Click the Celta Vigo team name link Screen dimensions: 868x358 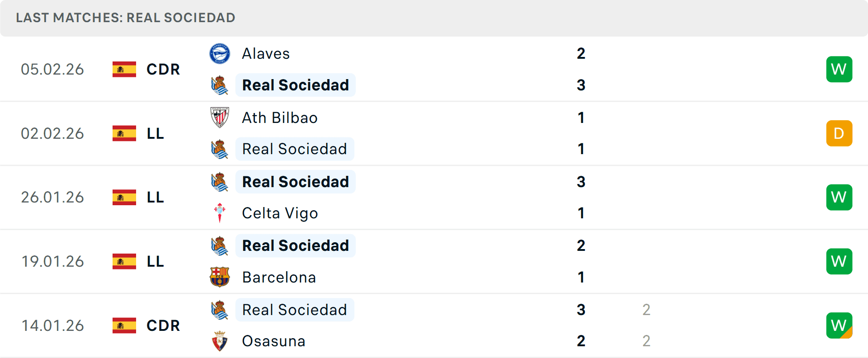tap(279, 213)
